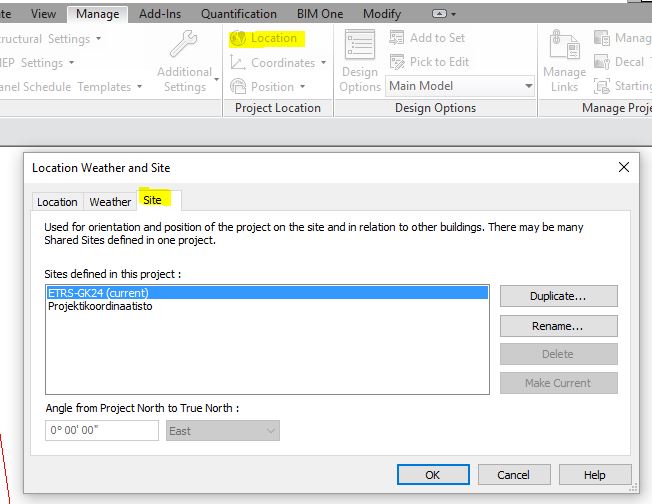Open the dialog Help button
Viewport: 652px width, 504px height.
(x=595, y=474)
